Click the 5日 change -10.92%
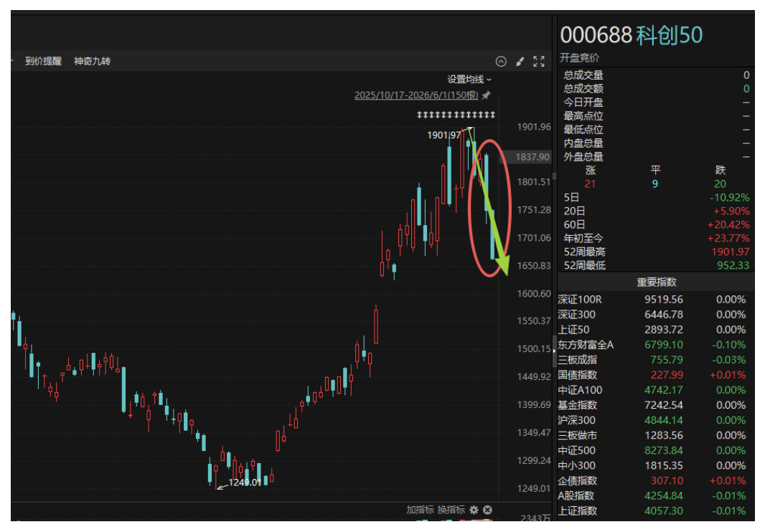Viewport: 765px width, 532px height. pyautogui.click(x=729, y=197)
